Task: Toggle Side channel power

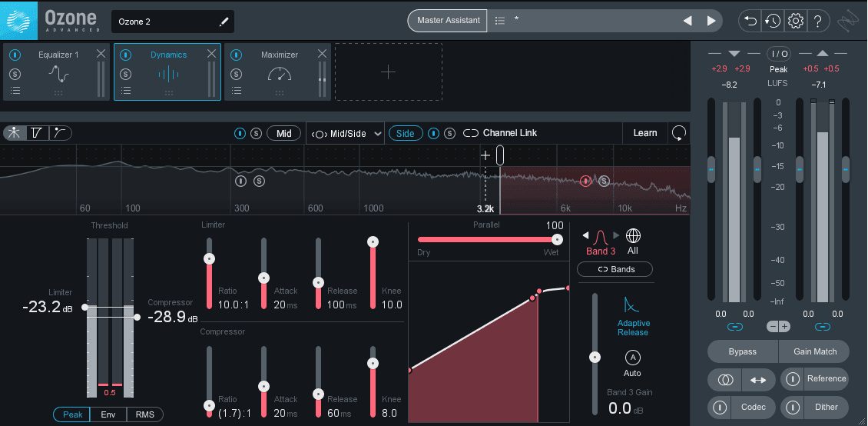Action: coord(434,133)
